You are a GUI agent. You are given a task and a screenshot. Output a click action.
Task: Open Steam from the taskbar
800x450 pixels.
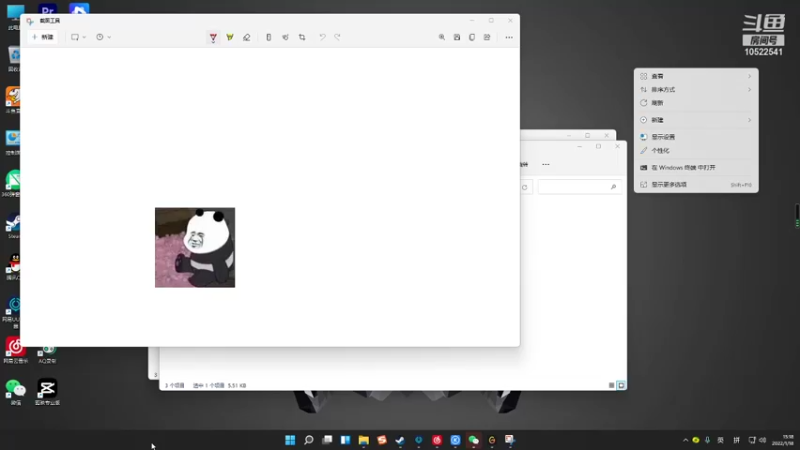[x=400, y=440]
